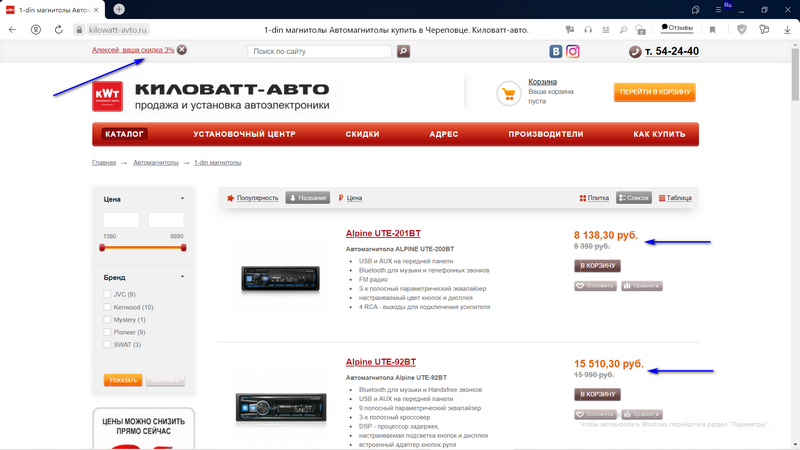Close the 1-din магнитолы browser tab

(x=96, y=10)
